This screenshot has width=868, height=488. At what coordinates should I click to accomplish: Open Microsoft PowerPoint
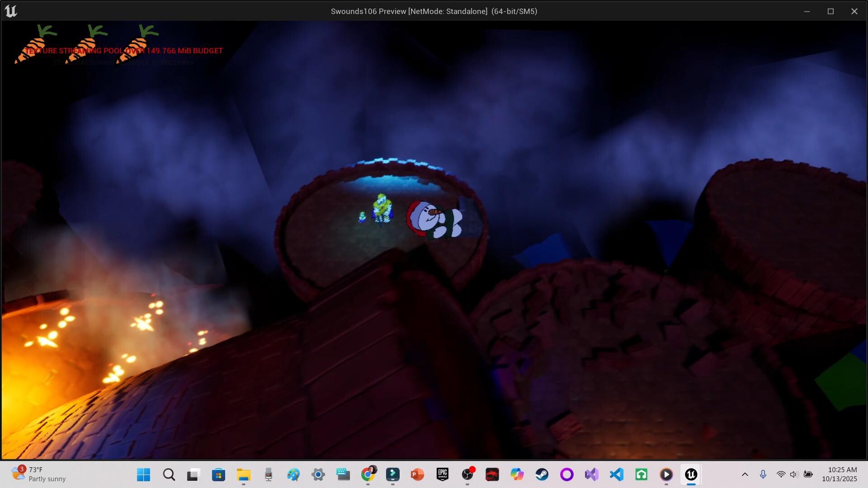[417, 475]
